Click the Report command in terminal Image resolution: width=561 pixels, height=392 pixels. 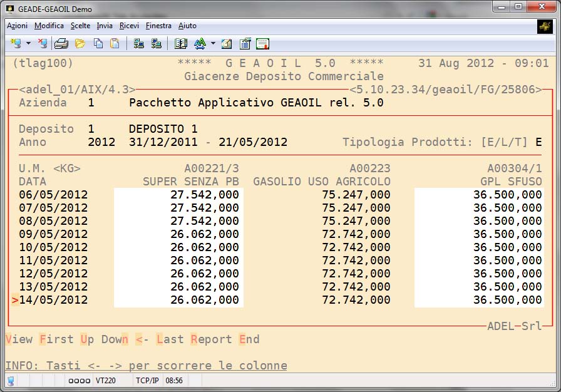click(211, 339)
